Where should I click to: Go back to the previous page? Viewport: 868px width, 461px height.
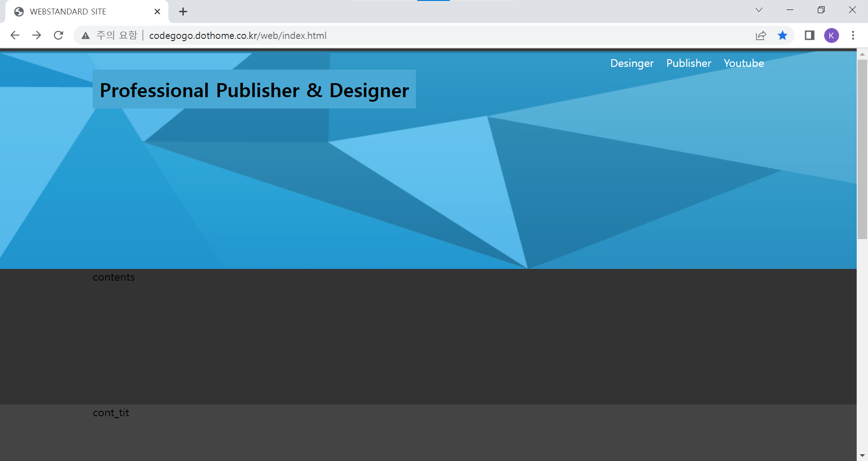(x=15, y=35)
